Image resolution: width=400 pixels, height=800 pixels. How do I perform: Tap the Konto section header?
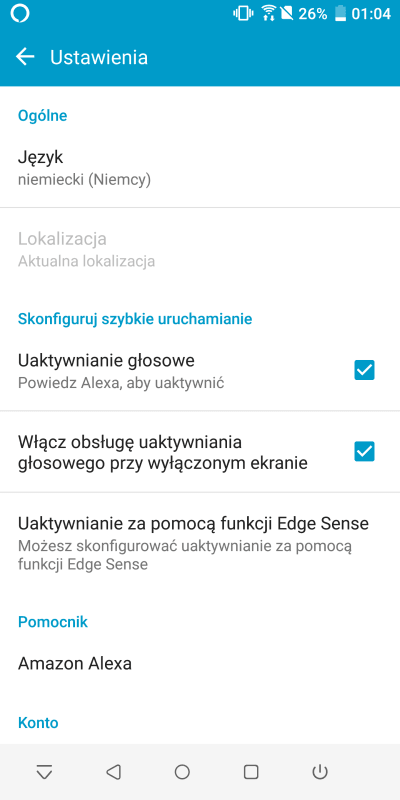(38, 722)
